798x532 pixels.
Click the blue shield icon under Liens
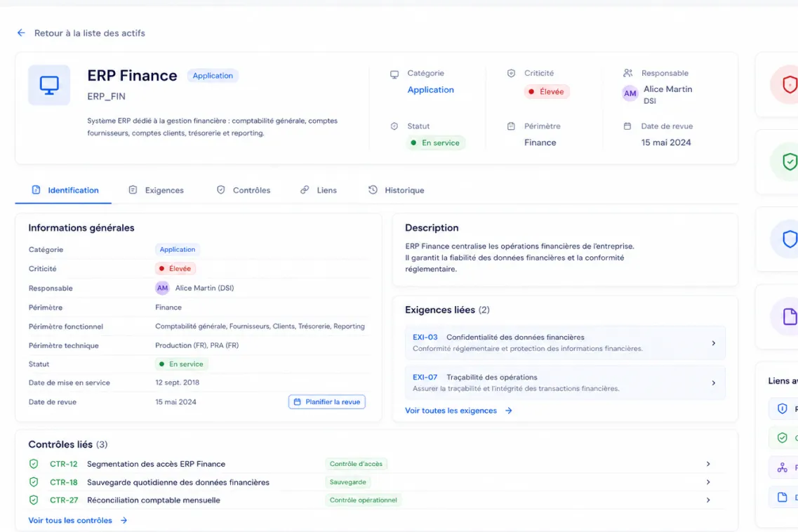pyautogui.click(x=783, y=408)
